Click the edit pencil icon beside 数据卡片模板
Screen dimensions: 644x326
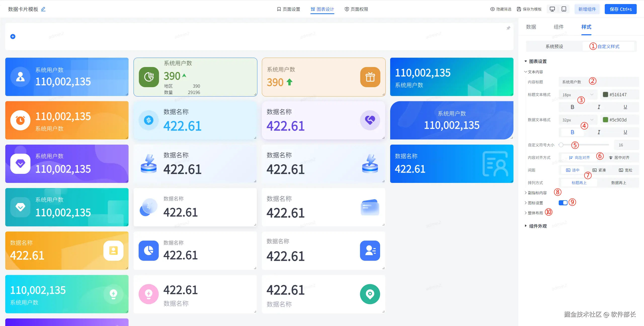[x=43, y=9]
